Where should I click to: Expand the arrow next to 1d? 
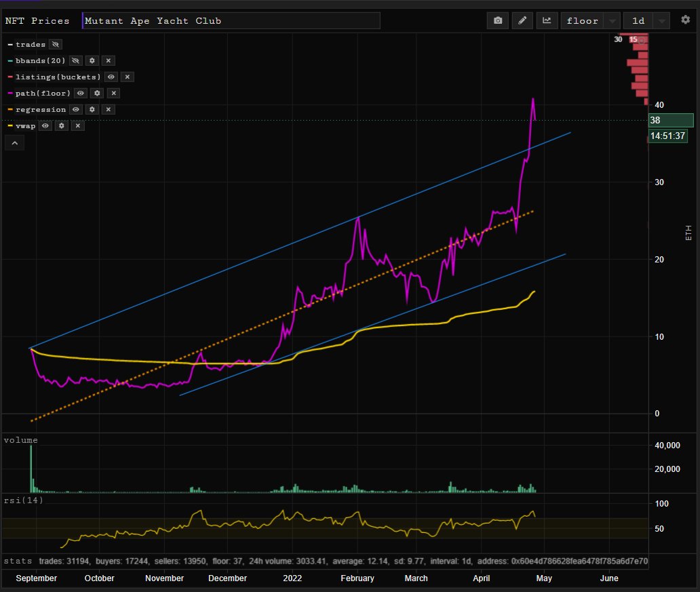pos(661,20)
